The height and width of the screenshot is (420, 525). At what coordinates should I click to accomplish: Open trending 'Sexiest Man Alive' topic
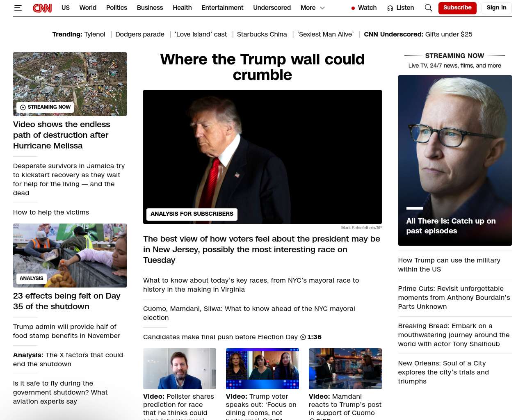coord(325,34)
